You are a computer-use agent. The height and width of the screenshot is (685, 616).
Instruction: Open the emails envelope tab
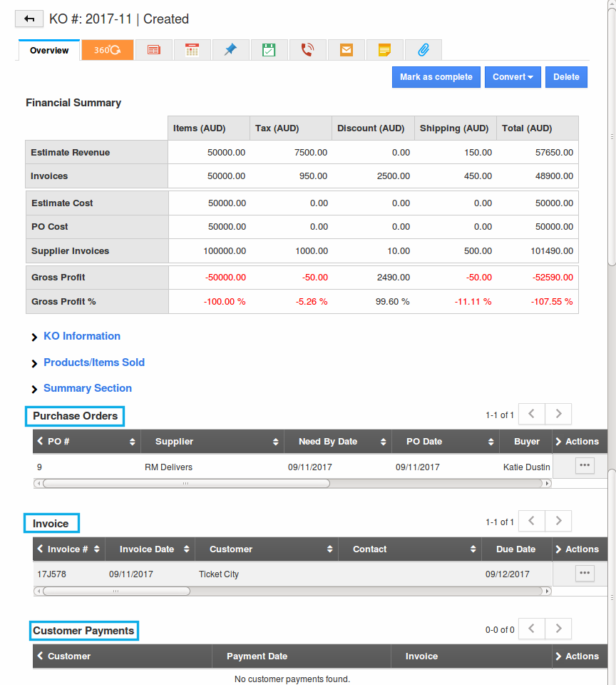coord(346,50)
